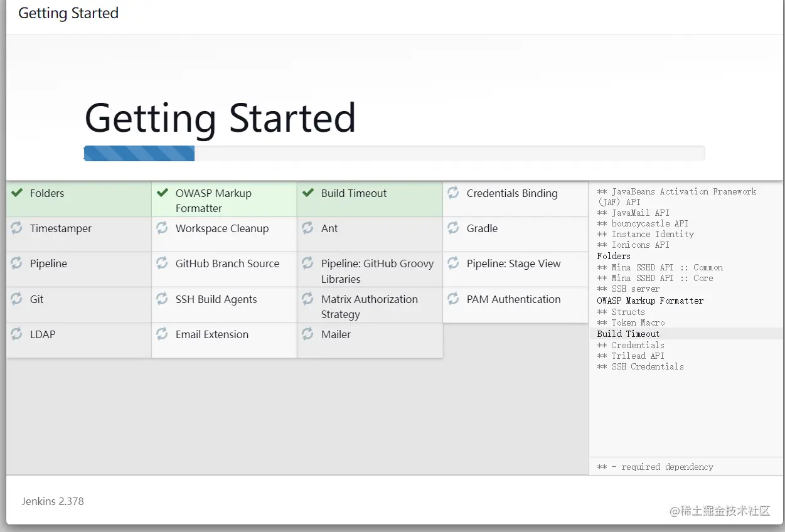Click the pending icon next to LDAP
The image size is (785, 532).
16,334
